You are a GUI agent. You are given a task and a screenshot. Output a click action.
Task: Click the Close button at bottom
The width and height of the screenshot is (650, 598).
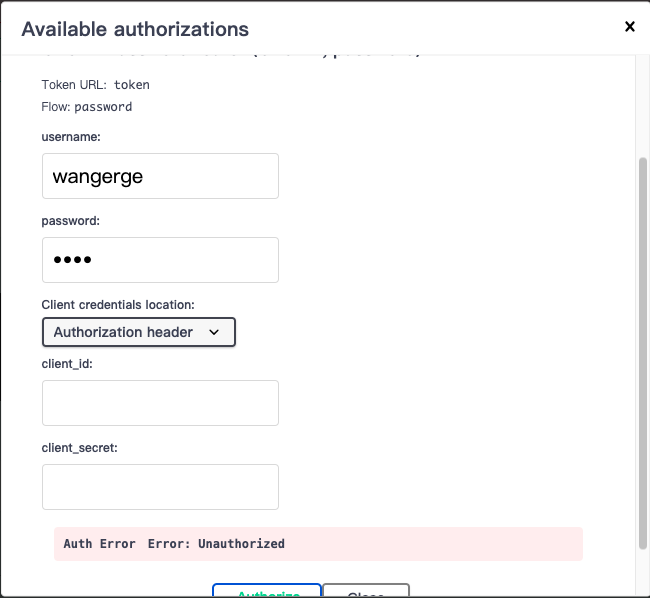point(366,591)
